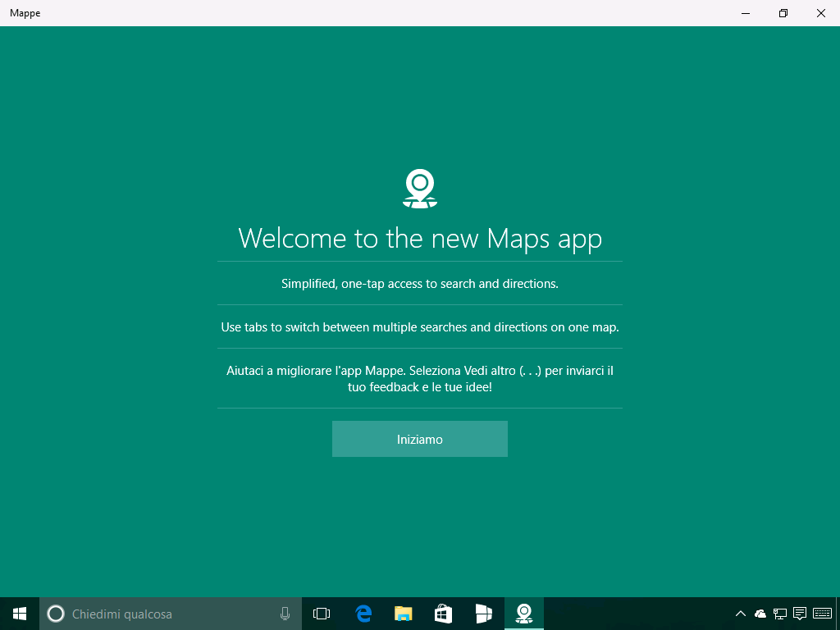Open the touch keyboard tray icon
Screen dimensions: 840x630
coord(822,614)
